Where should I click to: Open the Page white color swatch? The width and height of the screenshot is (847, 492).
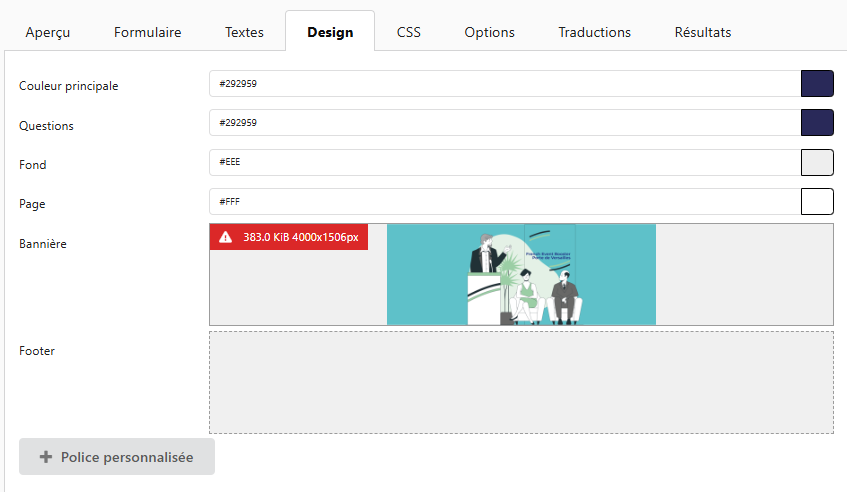click(817, 201)
